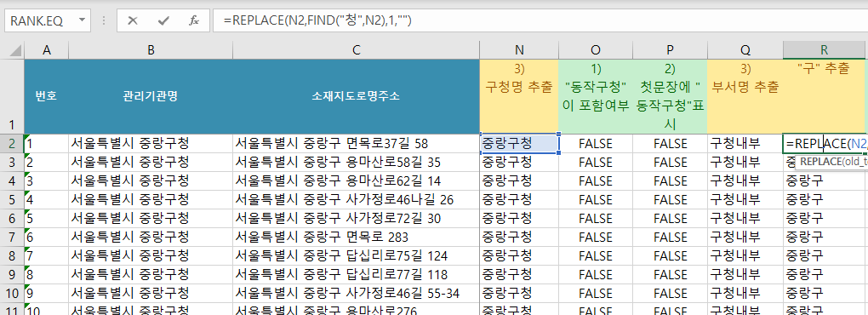
Task: Open Insert Function fx dialog
Action: tap(194, 21)
